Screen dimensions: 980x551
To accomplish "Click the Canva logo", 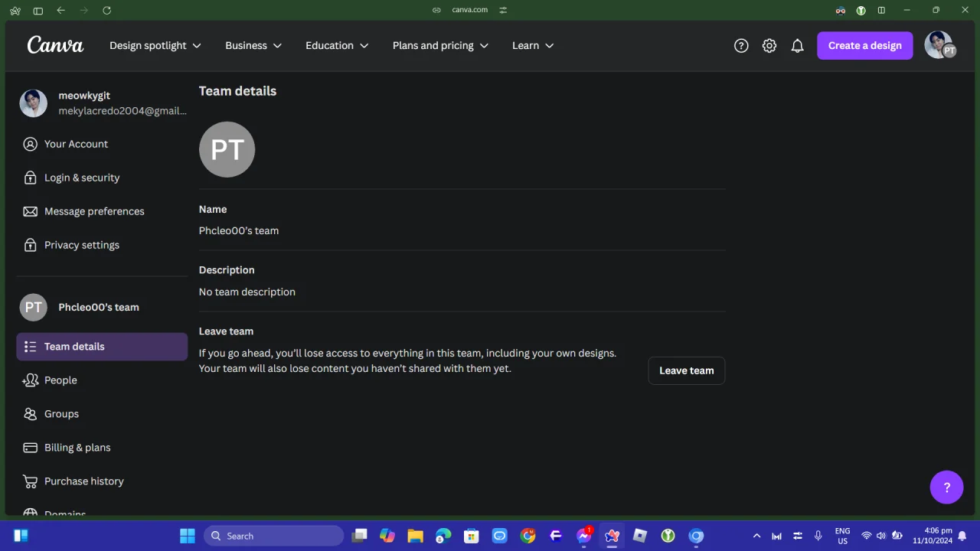I will (x=55, y=45).
